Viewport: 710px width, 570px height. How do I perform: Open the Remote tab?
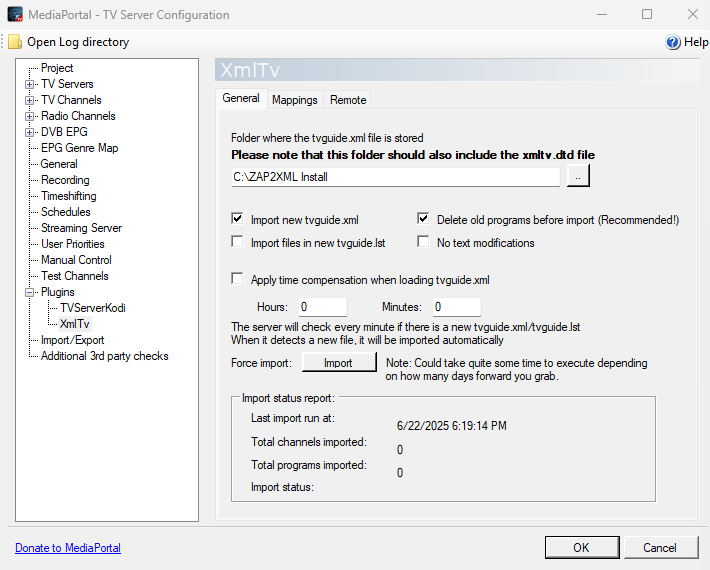pyautogui.click(x=348, y=99)
